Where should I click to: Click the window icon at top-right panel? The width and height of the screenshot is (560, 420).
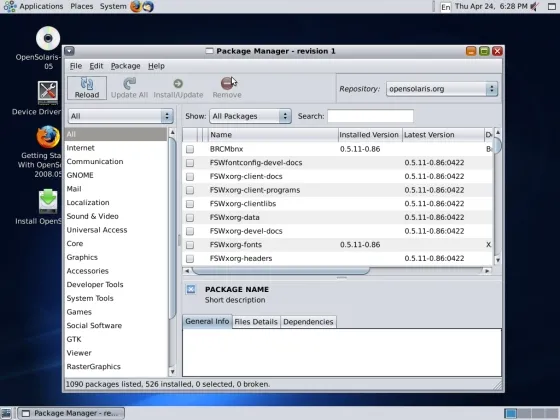click(x=552, y=6)
